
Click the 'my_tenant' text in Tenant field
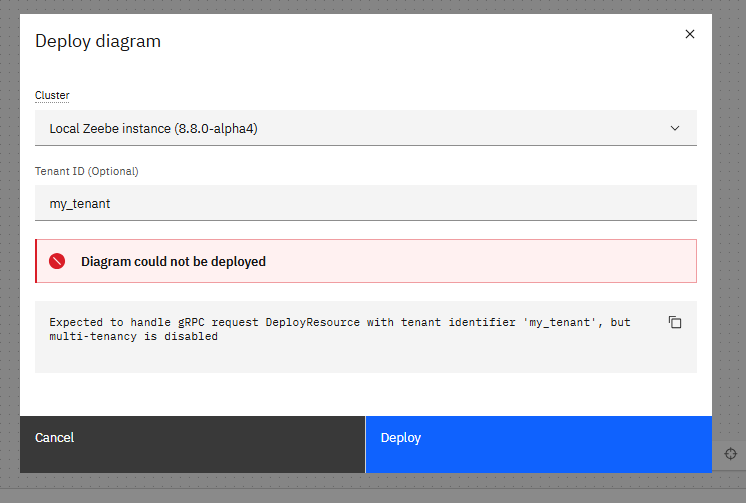(80, 203)
